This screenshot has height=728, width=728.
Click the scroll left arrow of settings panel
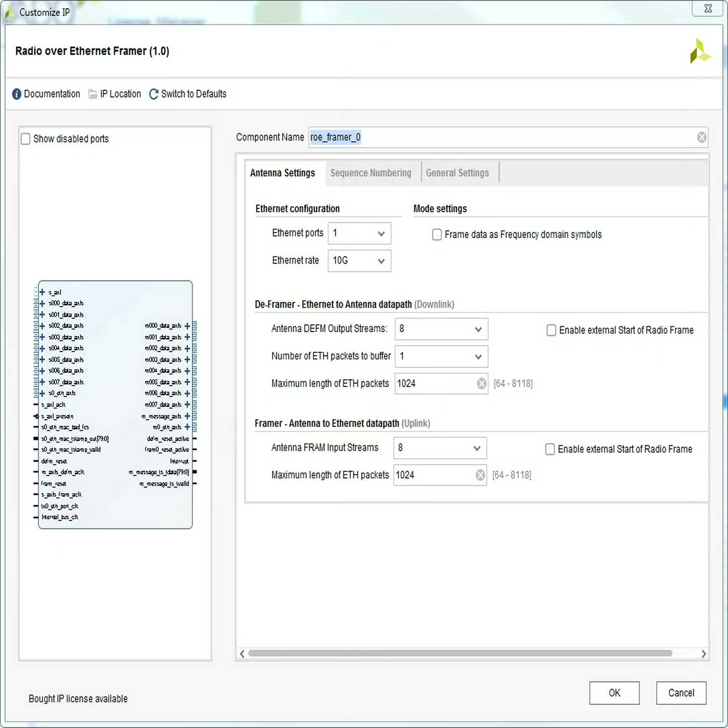click(242, 654)
